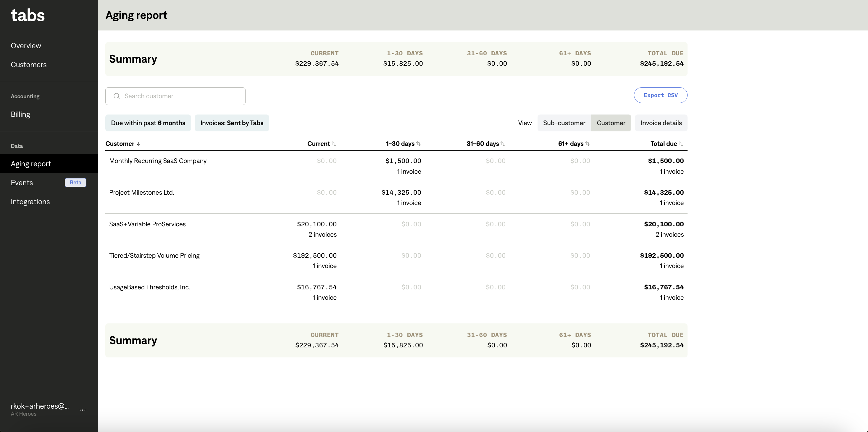868x432 pixels.
Task: Open the Overview page
Action: (x=26, y=46)
